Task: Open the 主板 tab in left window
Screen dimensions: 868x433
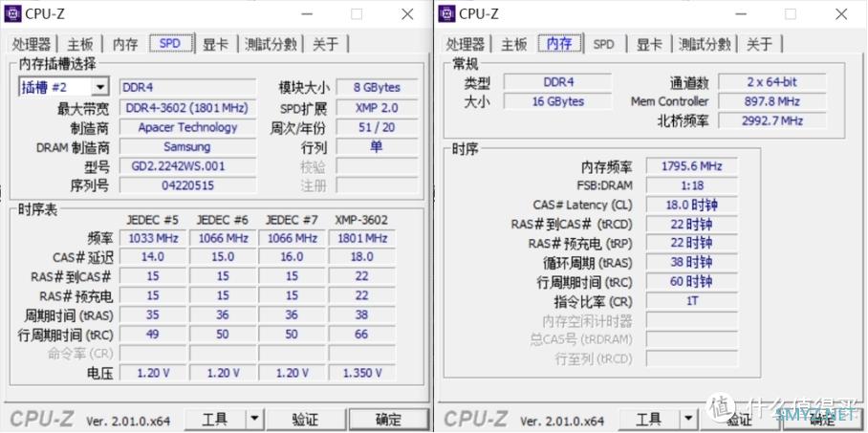Action: click(x=81, y=44)
